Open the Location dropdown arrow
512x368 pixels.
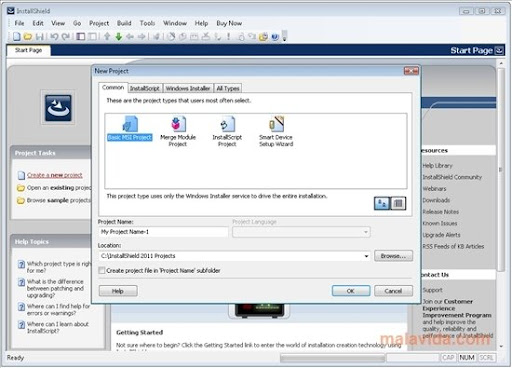point(366,256)
